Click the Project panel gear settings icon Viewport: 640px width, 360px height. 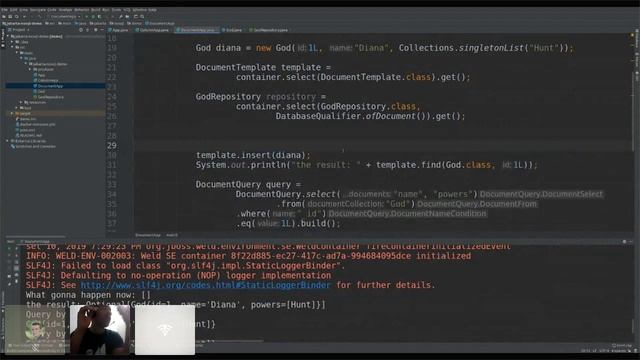click(x=96, y=30)
